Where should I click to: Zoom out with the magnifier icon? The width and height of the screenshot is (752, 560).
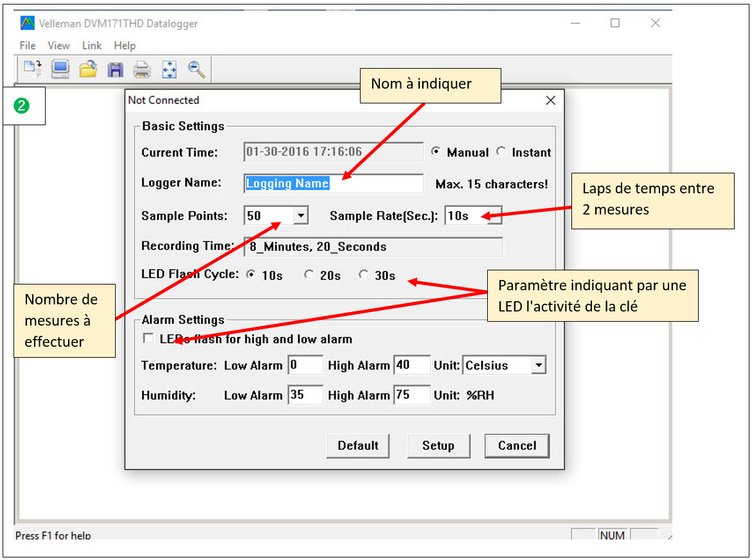click(197, 69)
